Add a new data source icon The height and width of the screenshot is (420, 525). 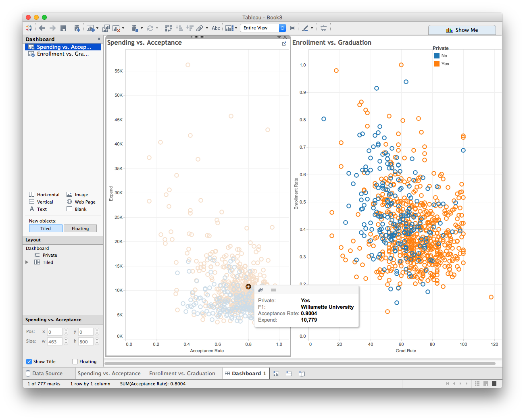tap(77, 28)
